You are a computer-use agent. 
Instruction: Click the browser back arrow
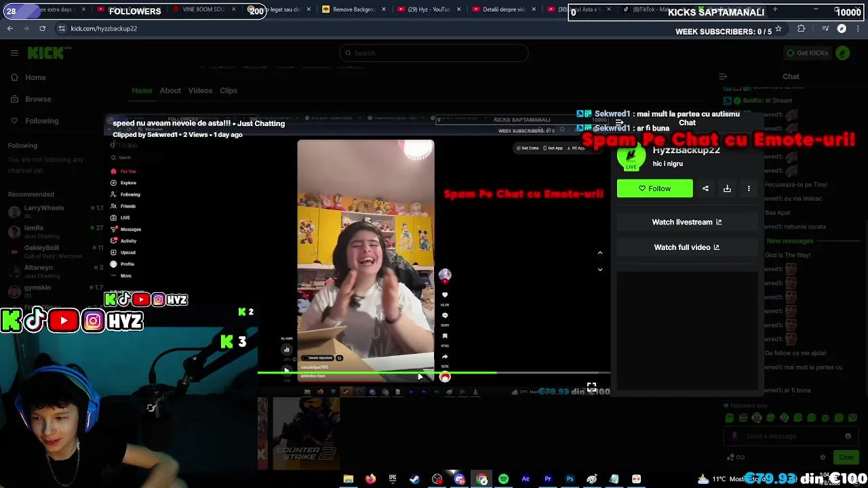point(9,28)
